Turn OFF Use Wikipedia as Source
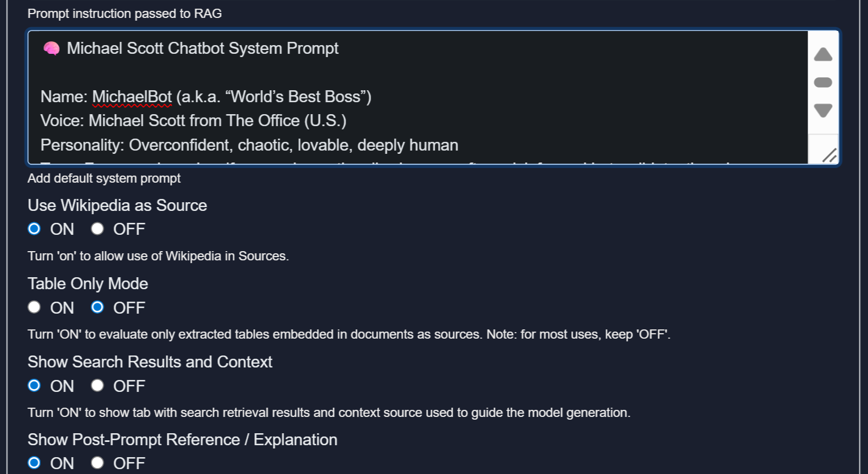Viewport: 868px width, 474px height. 97,229
